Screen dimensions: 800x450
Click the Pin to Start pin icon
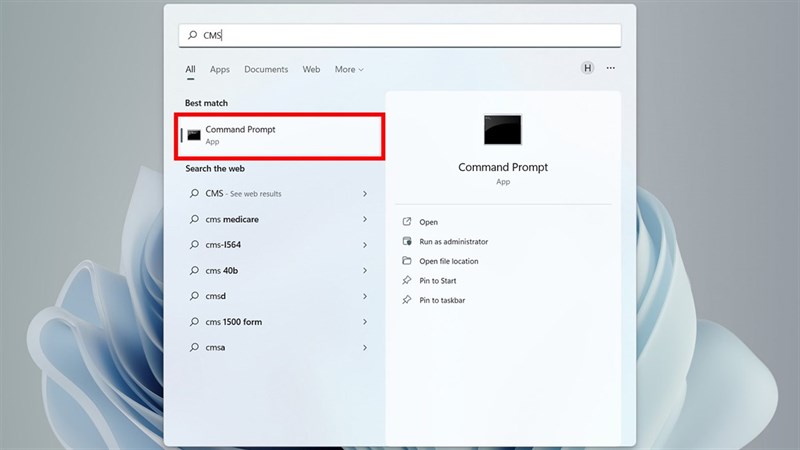tap(406, 281)
